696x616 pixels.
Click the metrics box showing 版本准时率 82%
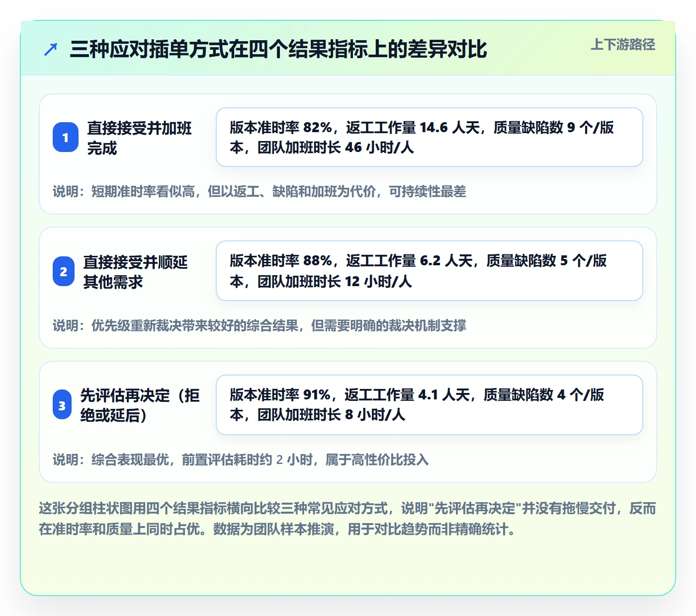click(430, 137)
